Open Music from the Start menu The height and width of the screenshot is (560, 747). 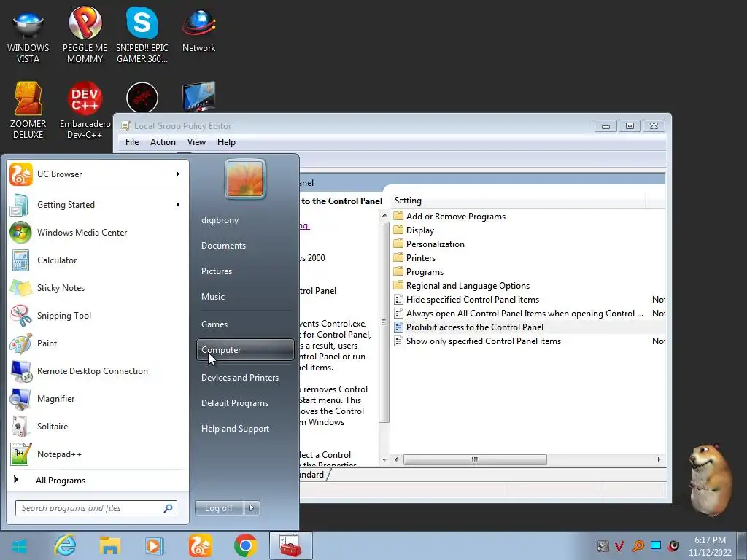(x=245, y=297)
